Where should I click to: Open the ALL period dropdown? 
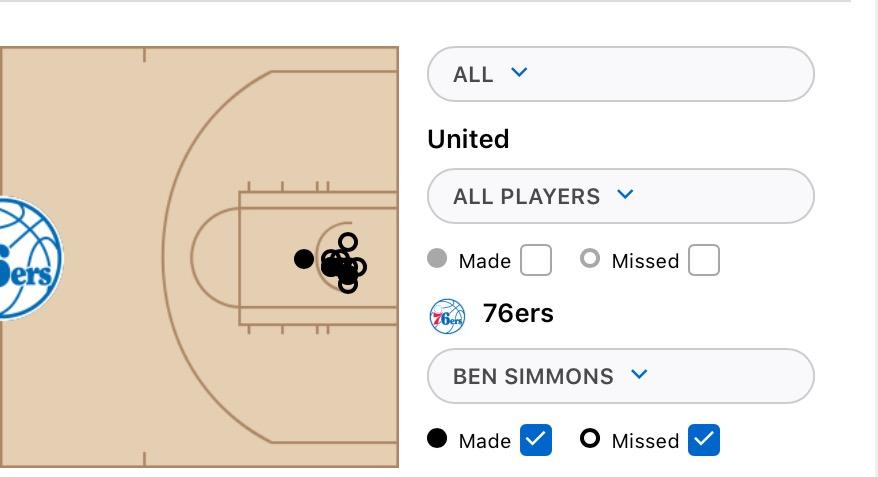[x=620, y=74]
